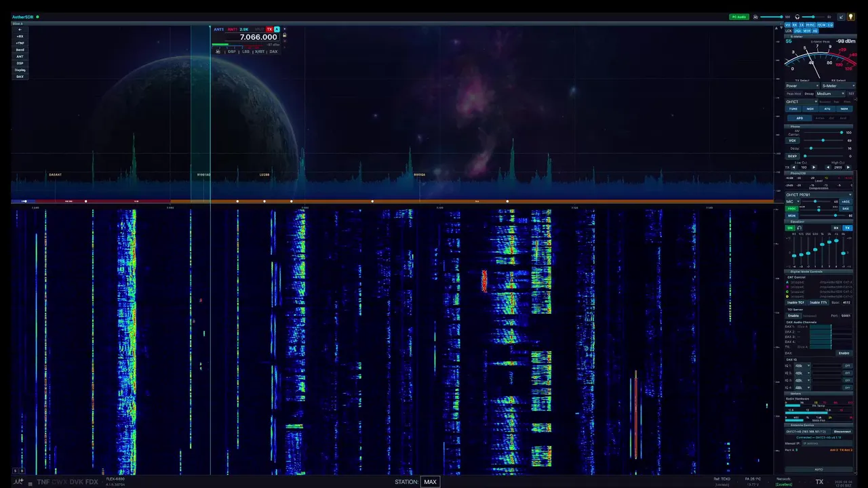Switch equalizer to RX
Viewport: 868px width, 488px height.
pyautogui.click(x=836, y=228)
